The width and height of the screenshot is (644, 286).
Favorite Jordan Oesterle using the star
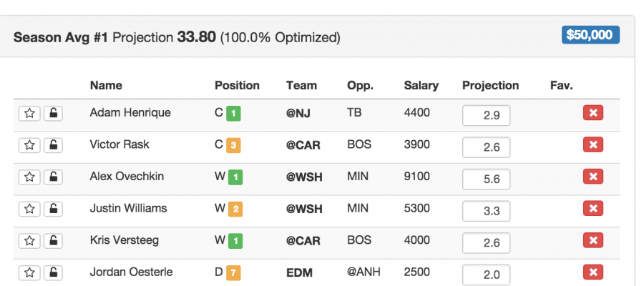(29, 272)
